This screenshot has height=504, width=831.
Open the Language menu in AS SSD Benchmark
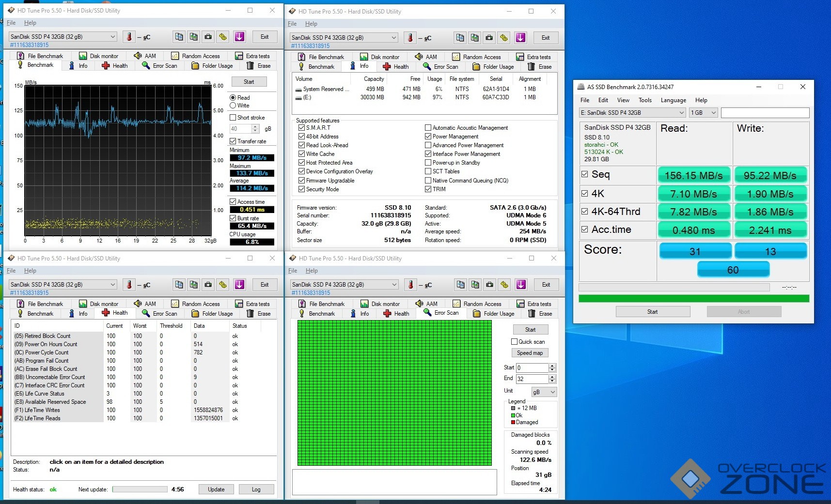[x=673, y=100]
